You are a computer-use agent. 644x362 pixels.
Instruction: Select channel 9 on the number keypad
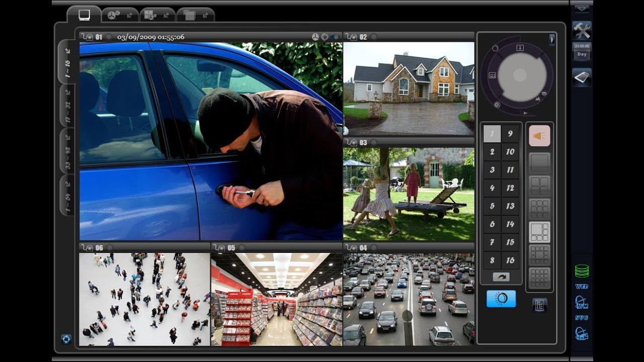pos(510,134)
